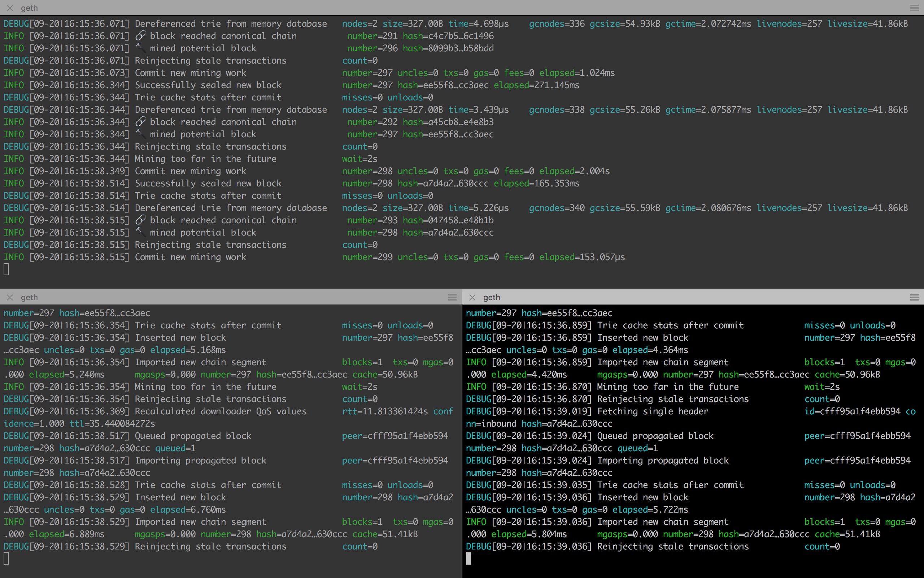This screenshot has width=924, height=578.
Task: Click the value "elapsed=5.722ms"
Action: [650, 510]
